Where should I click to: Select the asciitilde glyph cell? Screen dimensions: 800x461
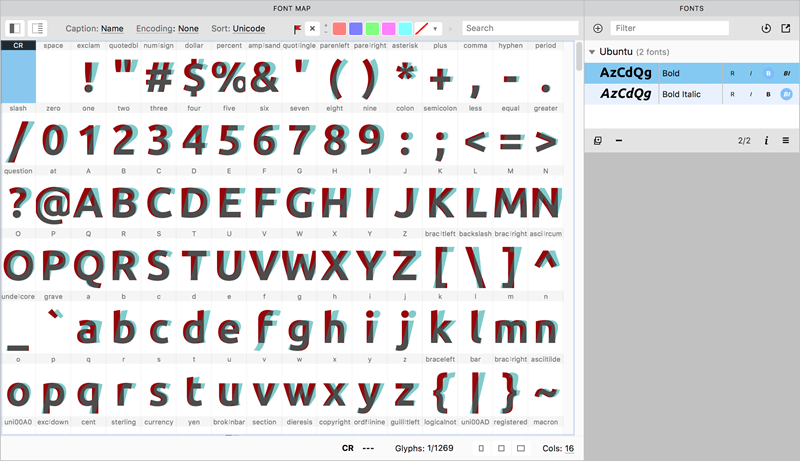(545, 386)
